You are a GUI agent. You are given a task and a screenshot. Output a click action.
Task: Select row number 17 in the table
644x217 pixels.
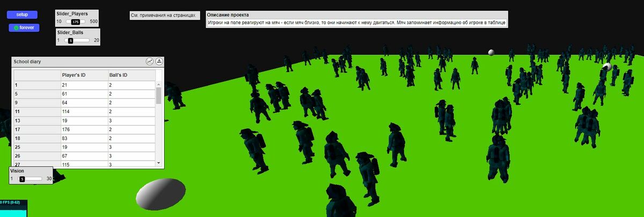tap(36, 129)
